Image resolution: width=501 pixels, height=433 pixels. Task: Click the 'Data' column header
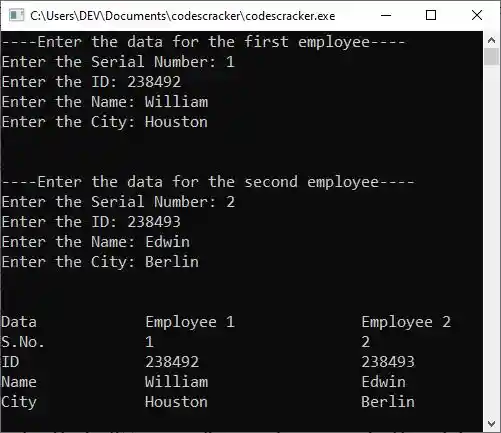(19, 322)
